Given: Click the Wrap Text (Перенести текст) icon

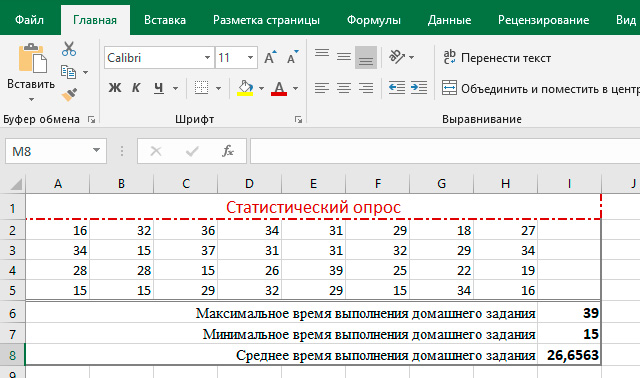Looking at the screenshot, I should click(449, 57).
